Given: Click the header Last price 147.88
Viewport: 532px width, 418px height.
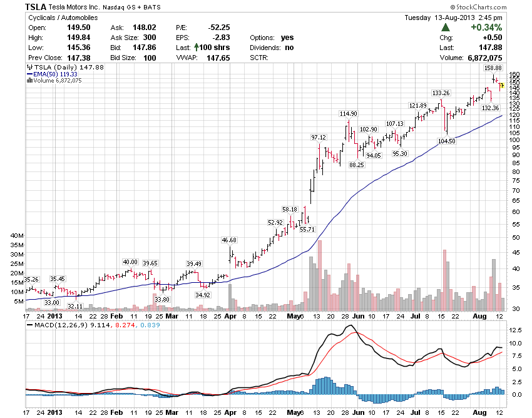Looking at the screenshot, I should [x=491, y=48].
